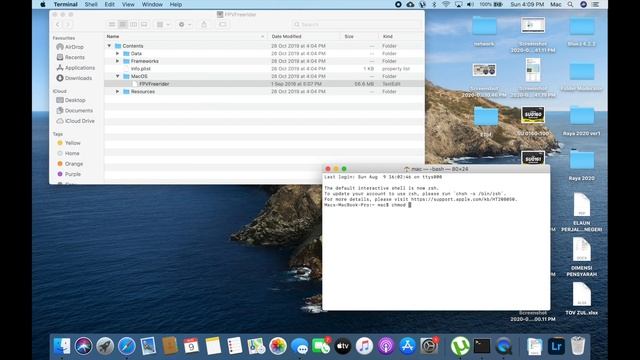Viewport: 640px width, 360px height.
Task: Open uTorrent icon in the dock
Action: point(460,346)
